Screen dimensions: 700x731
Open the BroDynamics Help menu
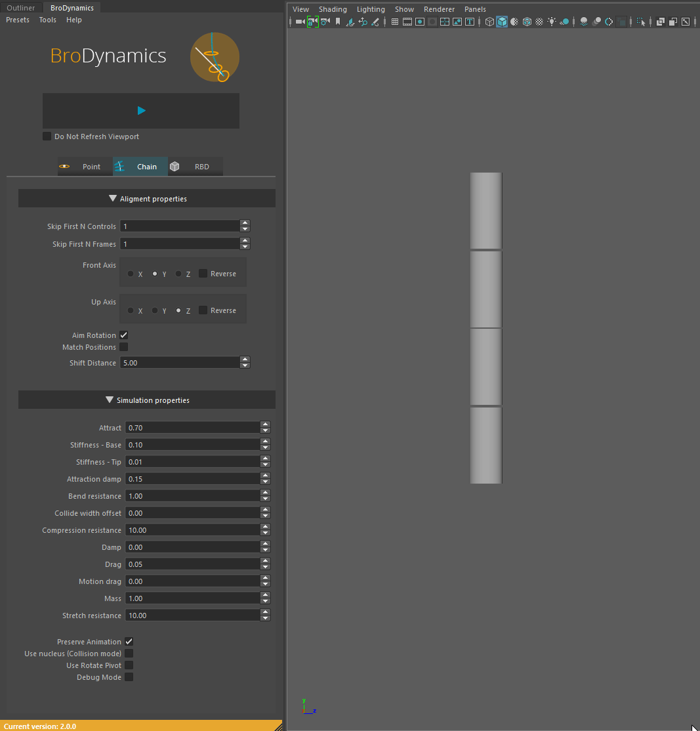tap(73, 20)
